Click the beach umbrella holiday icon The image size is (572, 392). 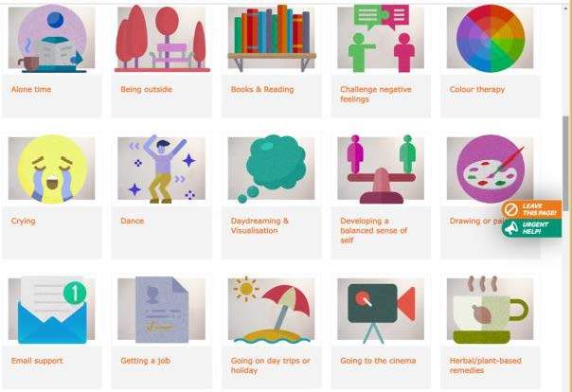(x=271, y=310)
